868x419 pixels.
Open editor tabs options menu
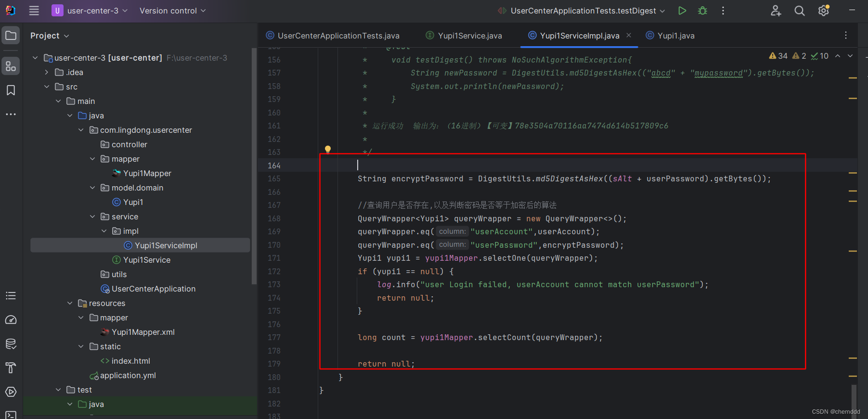[x=846, y=35]
